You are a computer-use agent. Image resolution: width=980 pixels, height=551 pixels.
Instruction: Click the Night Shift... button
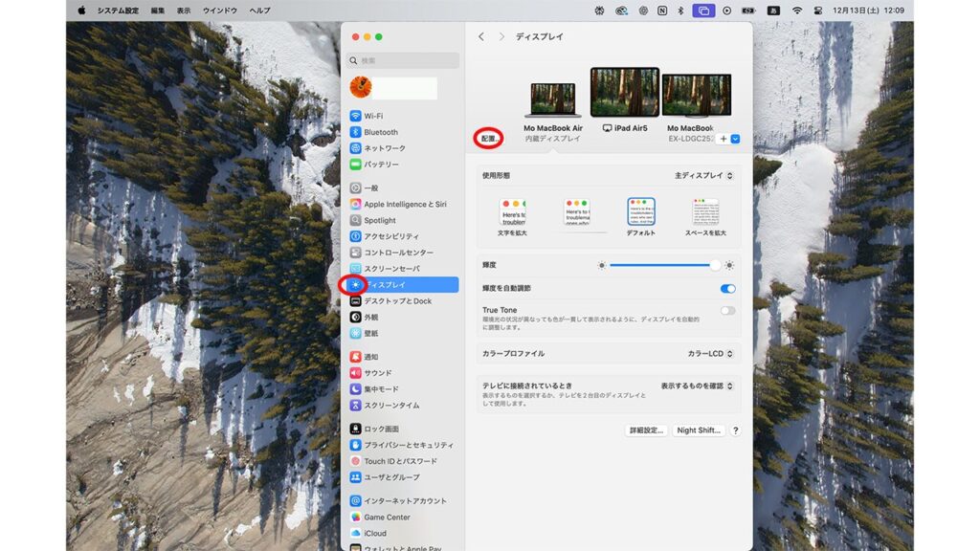(x=699, y=430)
